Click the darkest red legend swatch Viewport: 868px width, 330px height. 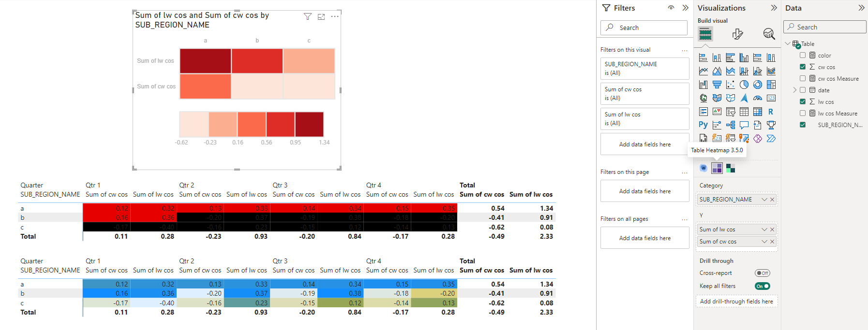pos(309,124)
